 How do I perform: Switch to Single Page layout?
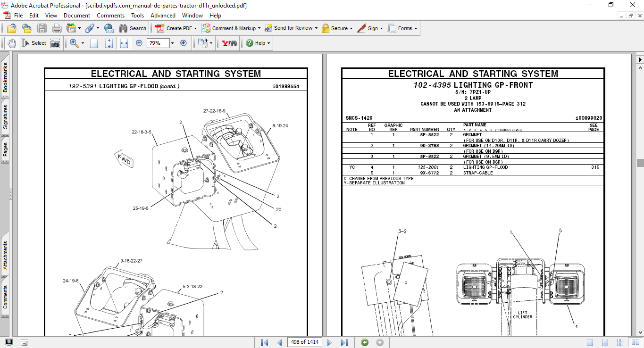[590, 342]
